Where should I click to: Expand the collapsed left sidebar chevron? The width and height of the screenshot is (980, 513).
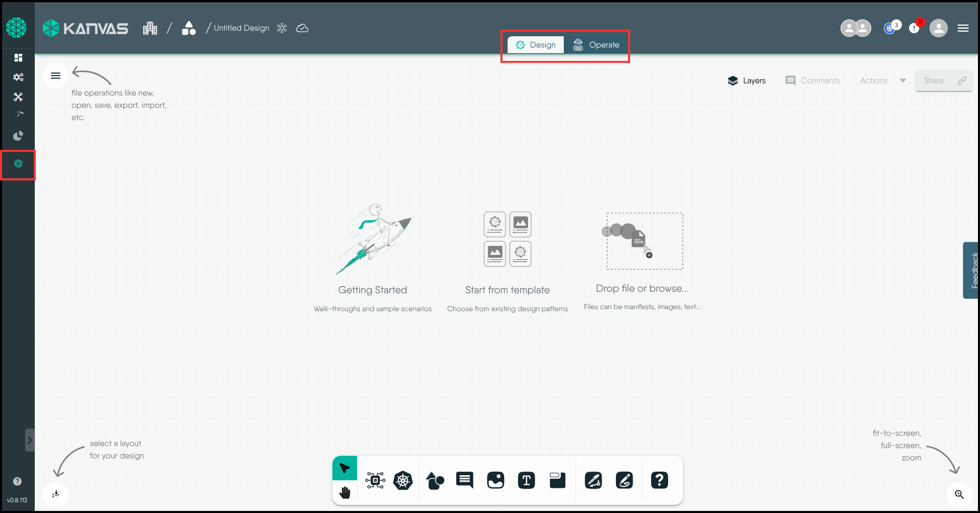[x=30, y=440]
